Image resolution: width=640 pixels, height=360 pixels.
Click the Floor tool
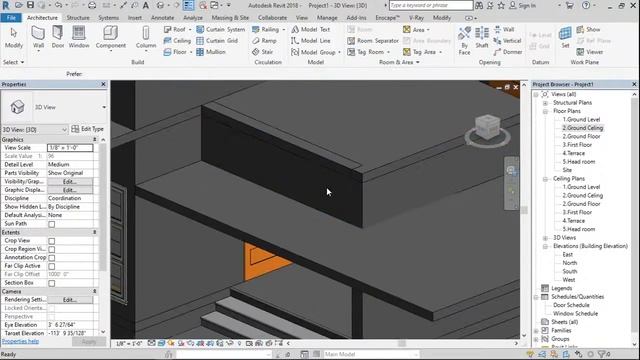click(x=177, y=52)
